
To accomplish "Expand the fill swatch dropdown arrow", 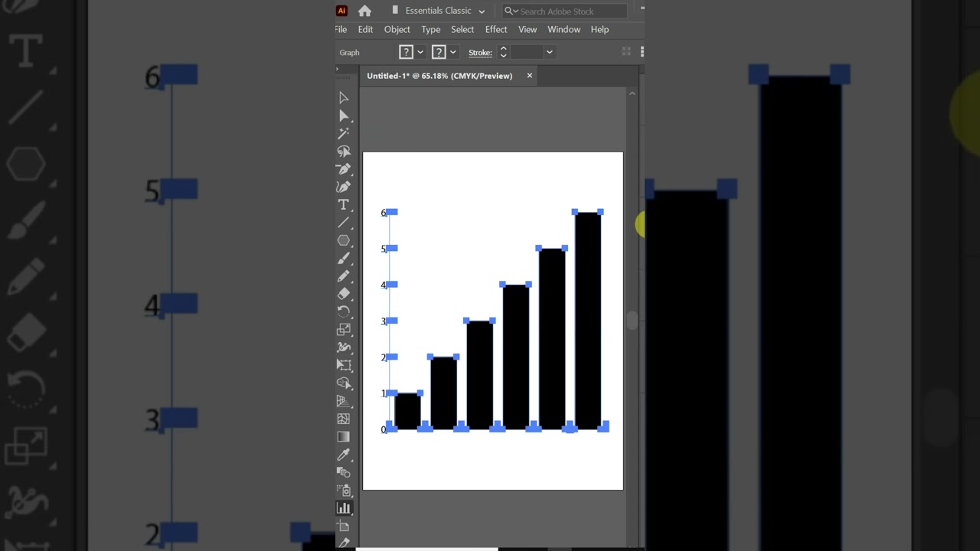I will [420, 52].
